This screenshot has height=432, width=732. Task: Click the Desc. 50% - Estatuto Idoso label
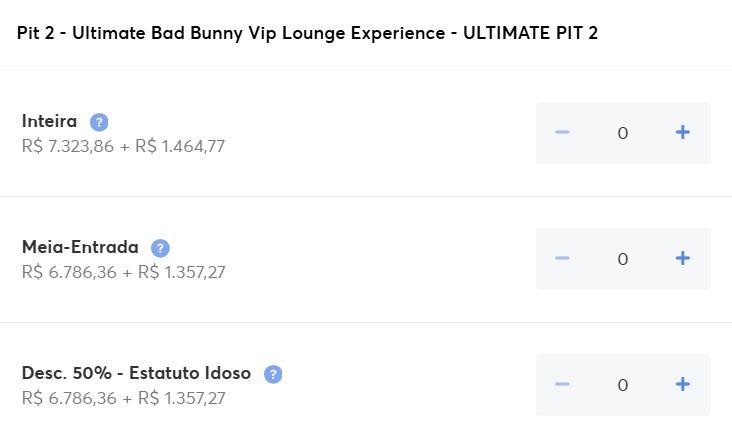point(136,373)
